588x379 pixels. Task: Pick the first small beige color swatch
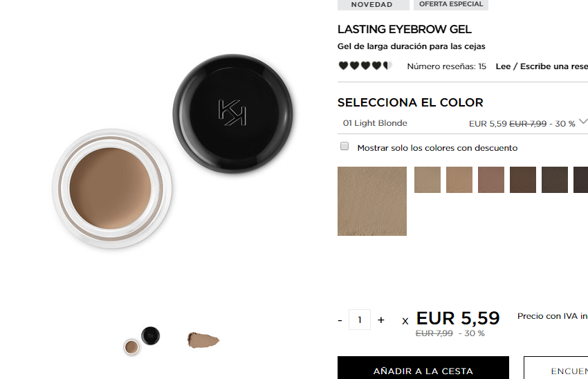pos(427,180)
